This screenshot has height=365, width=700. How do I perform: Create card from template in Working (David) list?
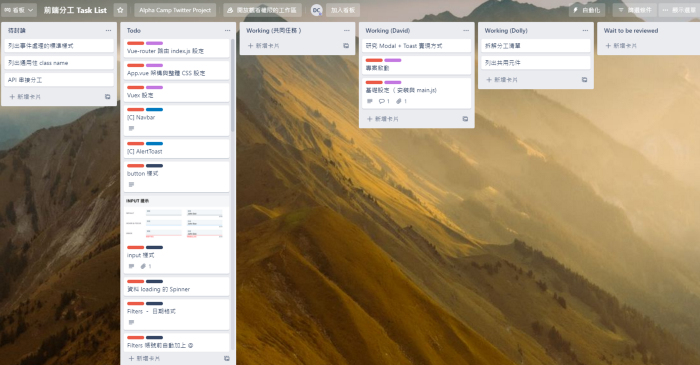tap(465, 119)
